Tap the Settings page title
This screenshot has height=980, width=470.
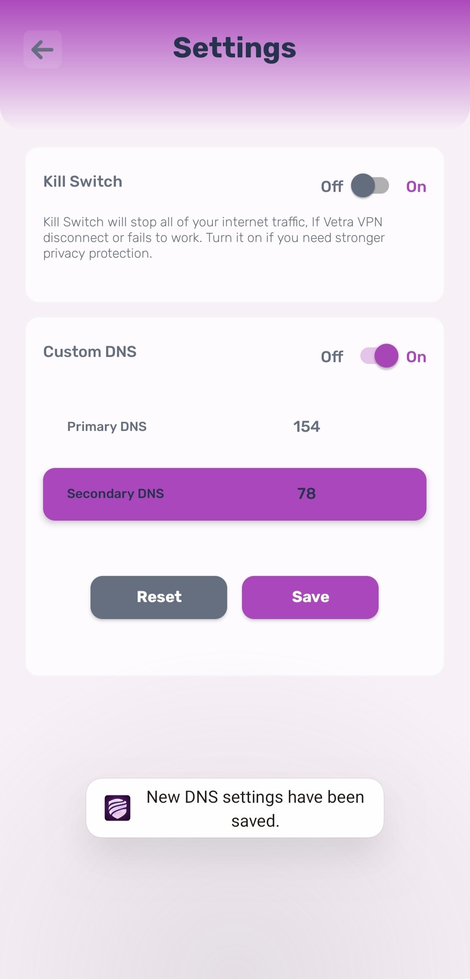click(x=235, y=48)
